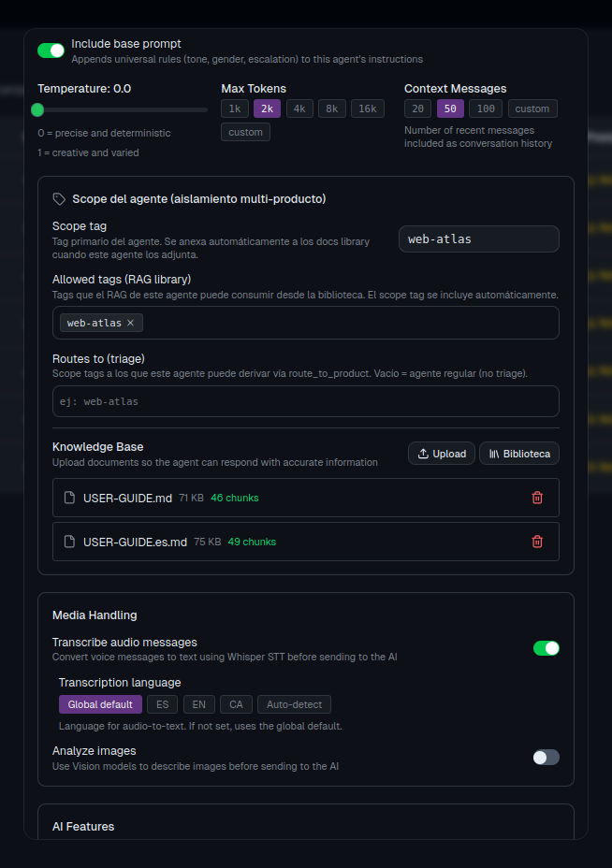Image resolution: width=612 pixels, height=868 pixels.
Task: Click the 71 KB file size label
Action: (x=191, y=498)
